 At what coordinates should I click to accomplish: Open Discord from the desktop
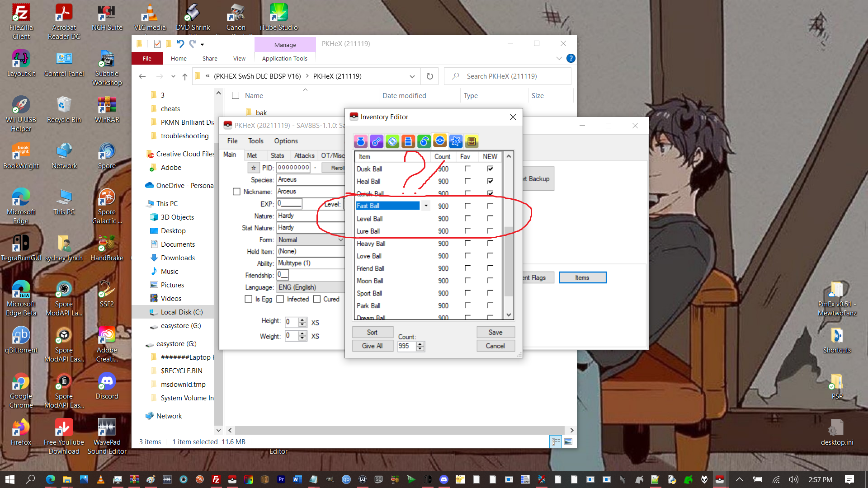point(107,386)
